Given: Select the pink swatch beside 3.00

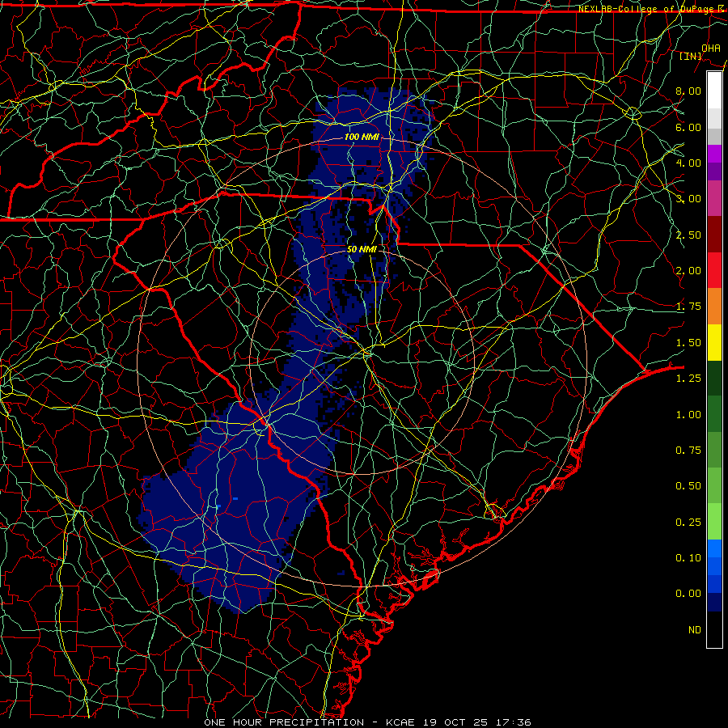Looking at the screenshot, I should [x=714, y=199].
